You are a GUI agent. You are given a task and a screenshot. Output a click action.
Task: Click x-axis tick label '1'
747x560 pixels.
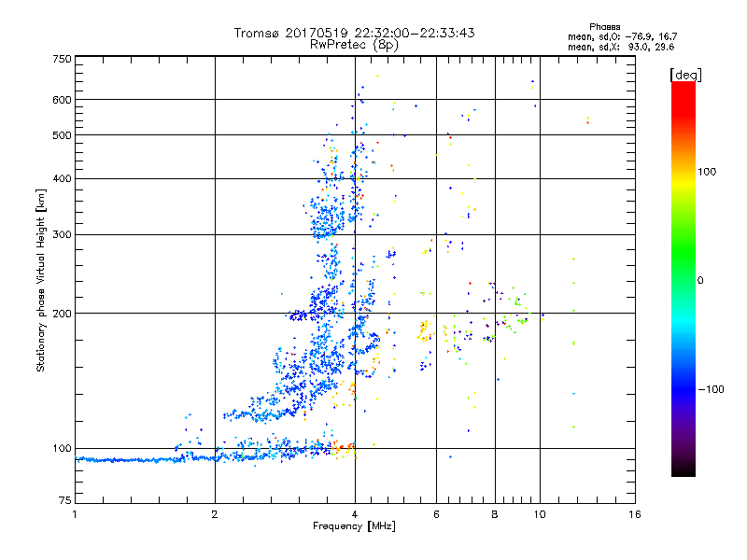point(75,514)
